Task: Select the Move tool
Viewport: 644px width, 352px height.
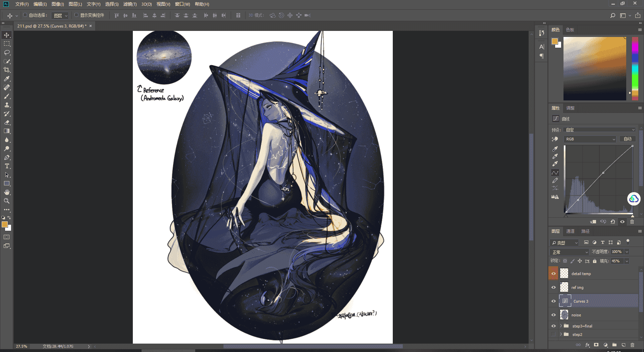Action: point(7,35)
